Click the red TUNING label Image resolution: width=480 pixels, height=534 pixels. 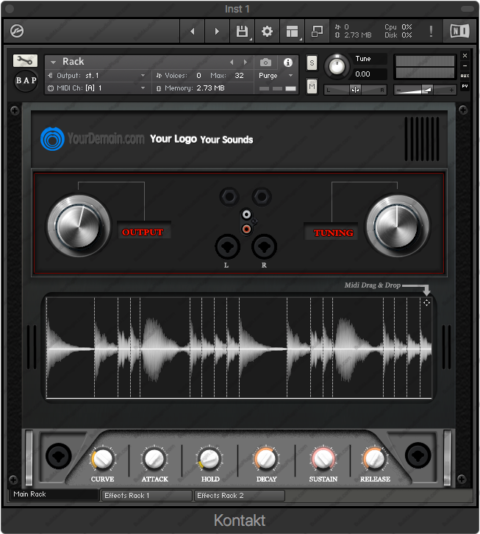click(x=334, y=233)
